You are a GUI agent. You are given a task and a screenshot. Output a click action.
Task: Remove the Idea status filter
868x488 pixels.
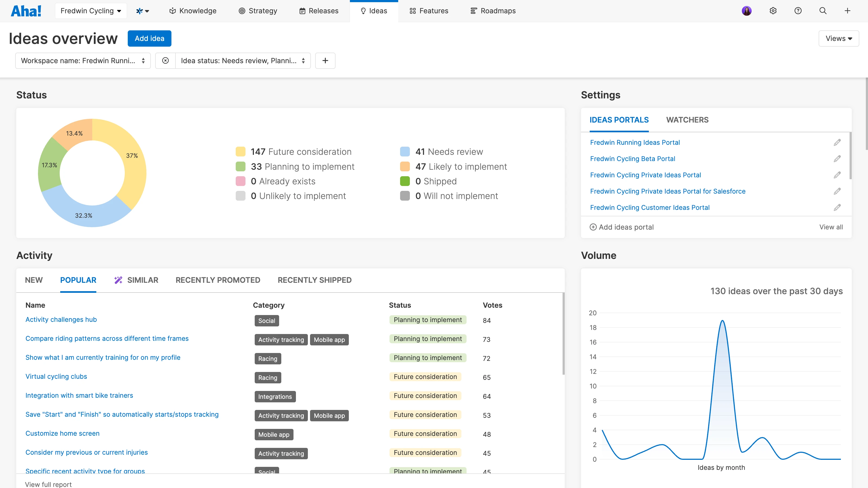165,61
